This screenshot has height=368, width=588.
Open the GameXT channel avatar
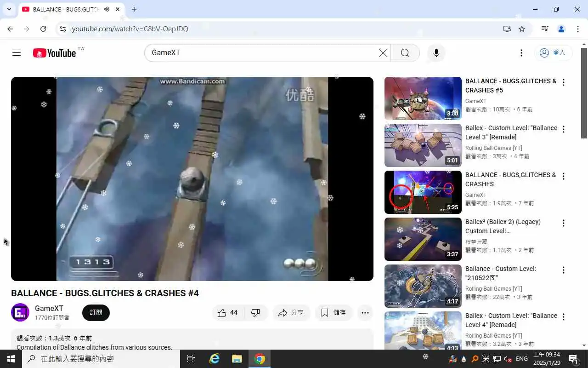pos(20,312)
